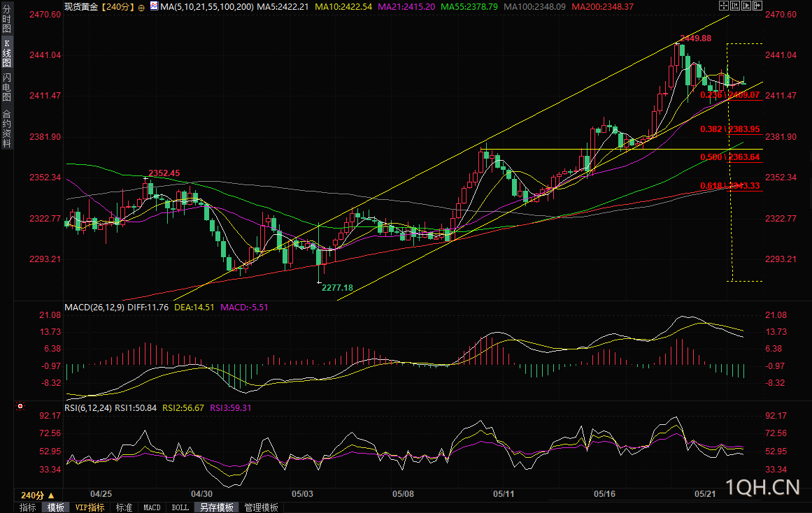Switch to the K线图 view tab
The height and width of the screenshot is (513, 812).
click(7, 53)
